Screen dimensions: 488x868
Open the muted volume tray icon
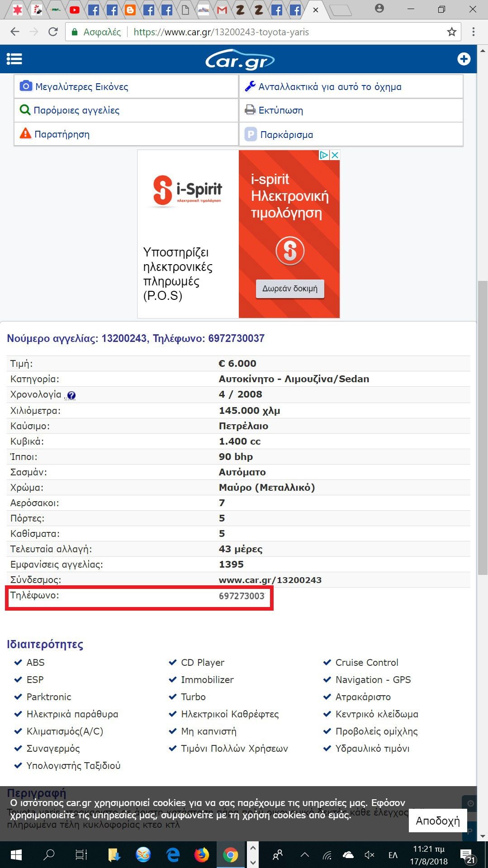370,855
